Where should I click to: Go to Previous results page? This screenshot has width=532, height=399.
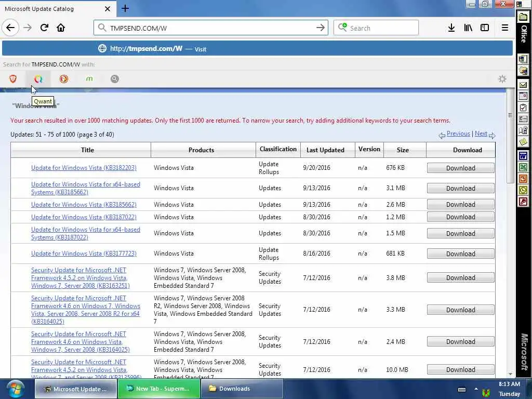(x=458, y=134)
